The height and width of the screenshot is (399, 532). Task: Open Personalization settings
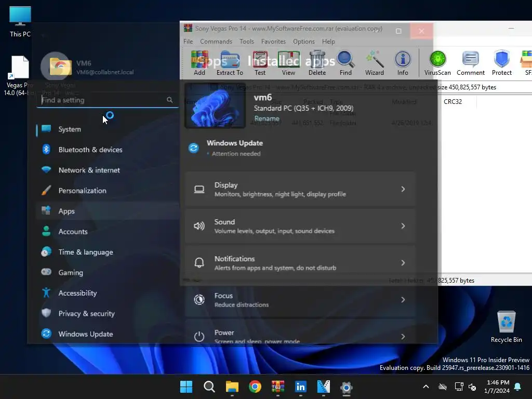pyautogui.click(x=107, y=191)
